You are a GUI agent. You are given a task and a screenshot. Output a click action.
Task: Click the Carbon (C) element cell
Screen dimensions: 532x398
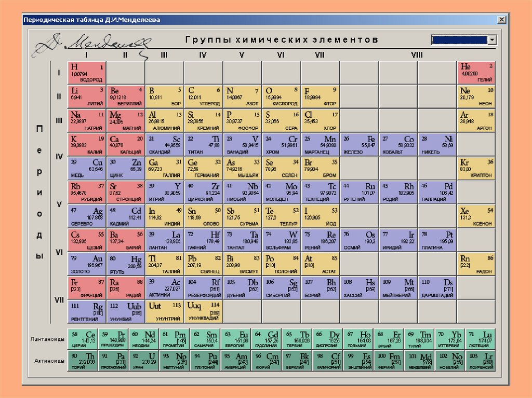[204, 97]
